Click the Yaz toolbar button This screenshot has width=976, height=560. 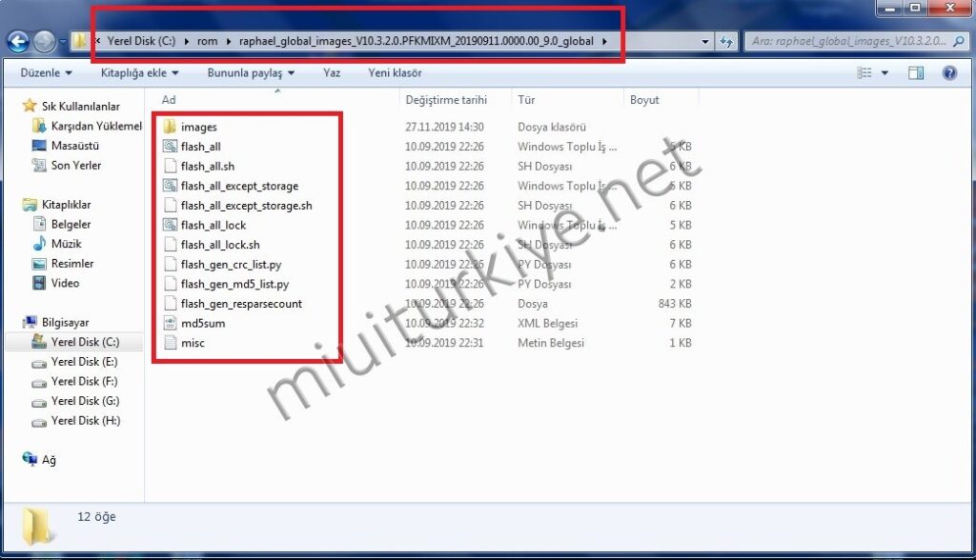332,73
